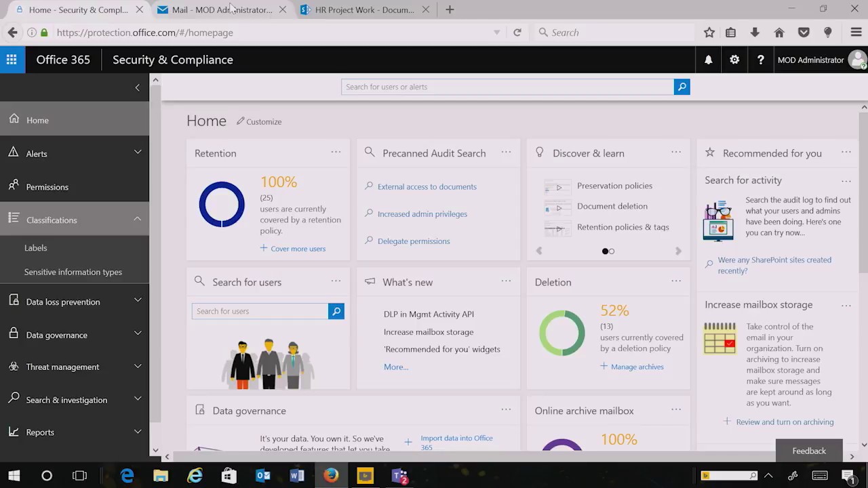The image size is (868, 488).
Task: Reload the page with the refresh icon
Action: click(517, 33)
